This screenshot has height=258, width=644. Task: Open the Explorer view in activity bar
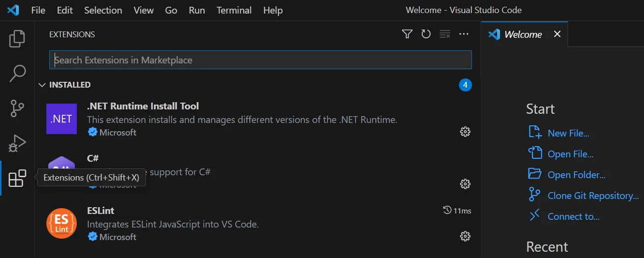(17, 39)
